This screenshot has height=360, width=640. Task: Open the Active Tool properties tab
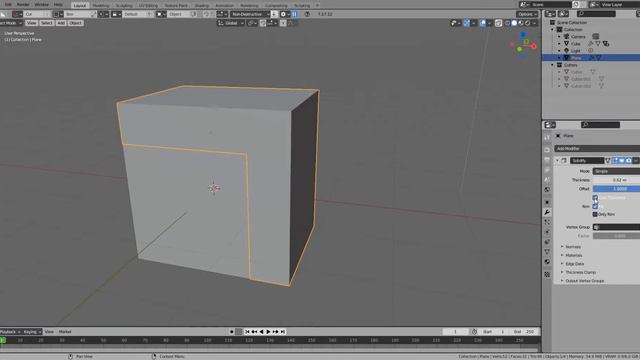(x=547, y=138)
